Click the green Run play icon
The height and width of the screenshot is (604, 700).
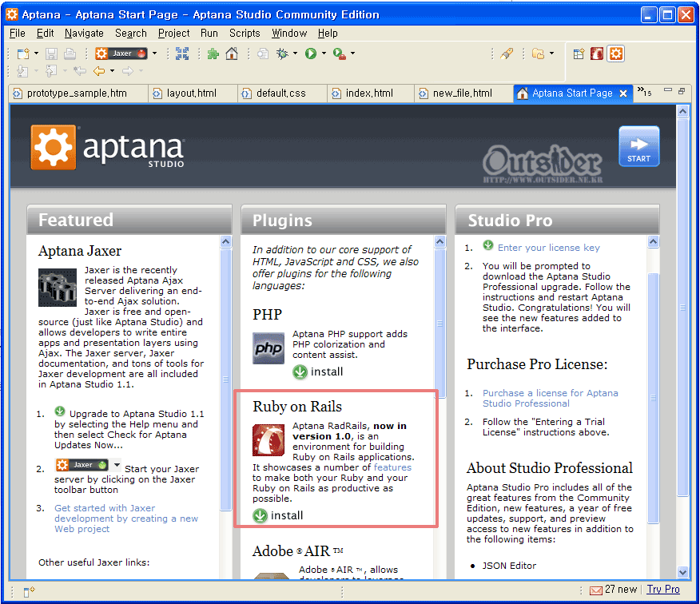311,54
